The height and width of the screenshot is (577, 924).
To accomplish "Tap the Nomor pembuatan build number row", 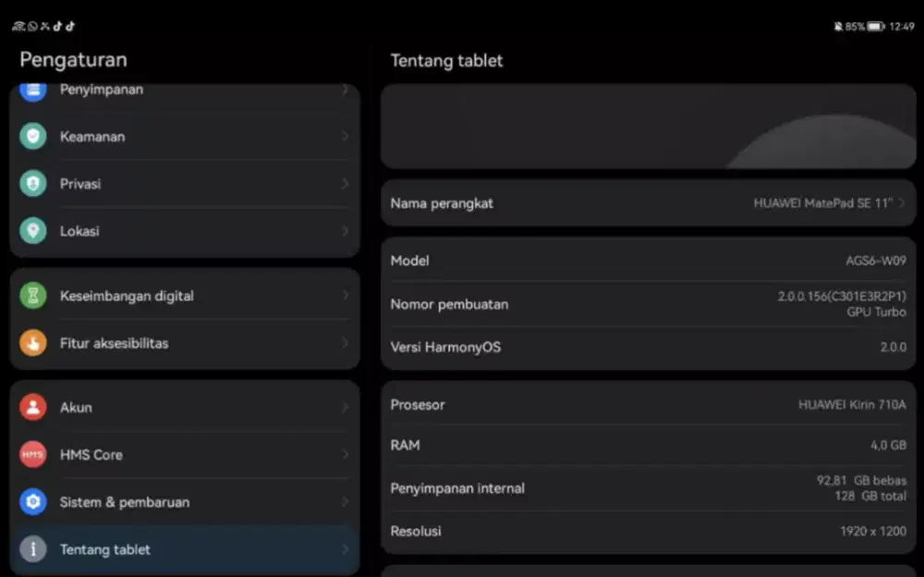I will 647,304.
